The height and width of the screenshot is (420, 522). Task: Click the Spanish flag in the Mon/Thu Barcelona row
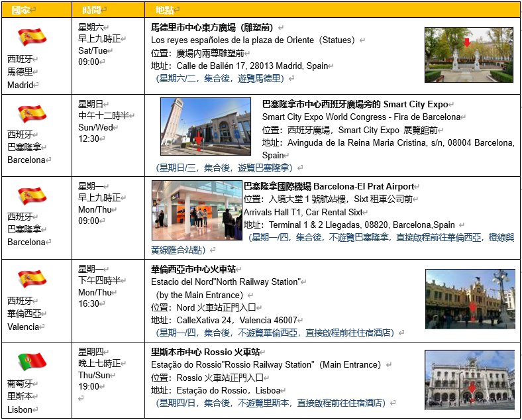click(32, 195)
